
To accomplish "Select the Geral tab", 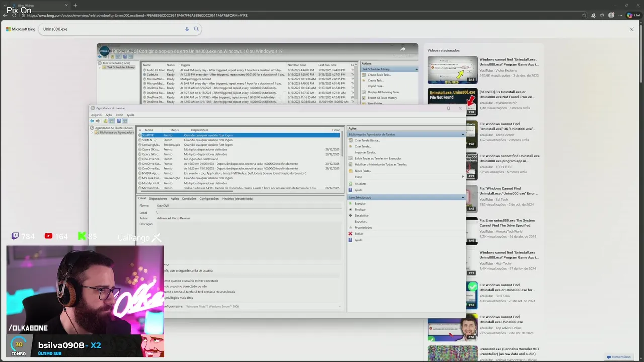I will click(142, 198).
